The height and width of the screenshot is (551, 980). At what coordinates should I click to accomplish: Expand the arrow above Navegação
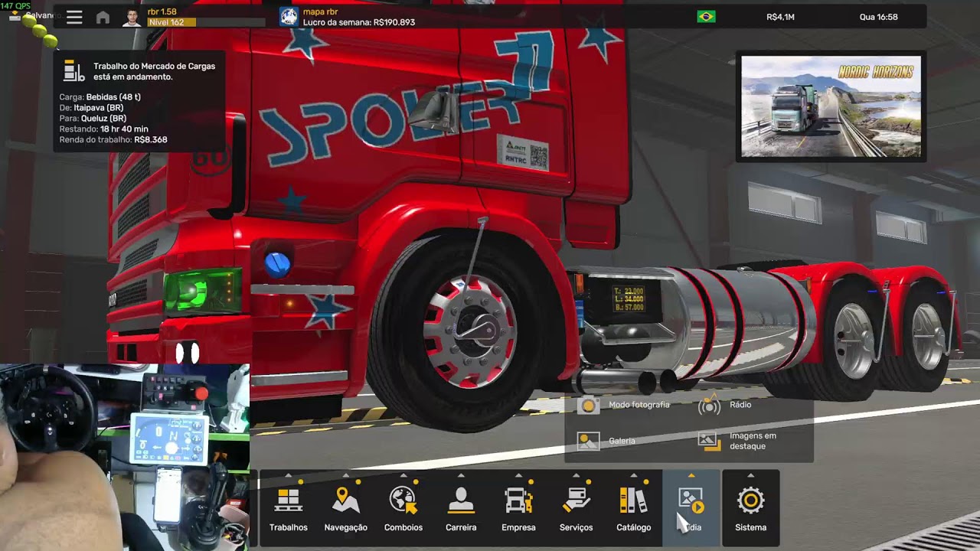[346, 475]
